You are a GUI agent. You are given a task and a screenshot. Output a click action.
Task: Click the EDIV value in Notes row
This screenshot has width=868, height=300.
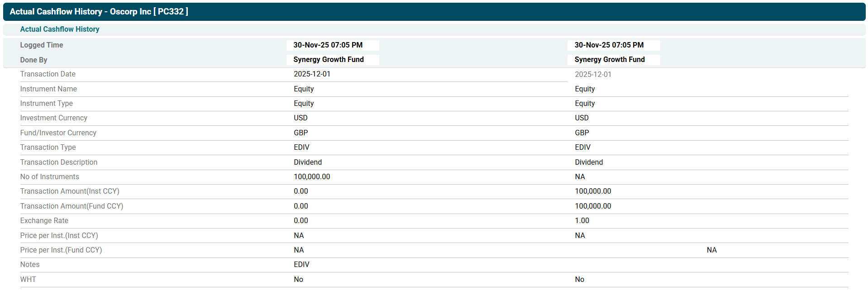301,265
